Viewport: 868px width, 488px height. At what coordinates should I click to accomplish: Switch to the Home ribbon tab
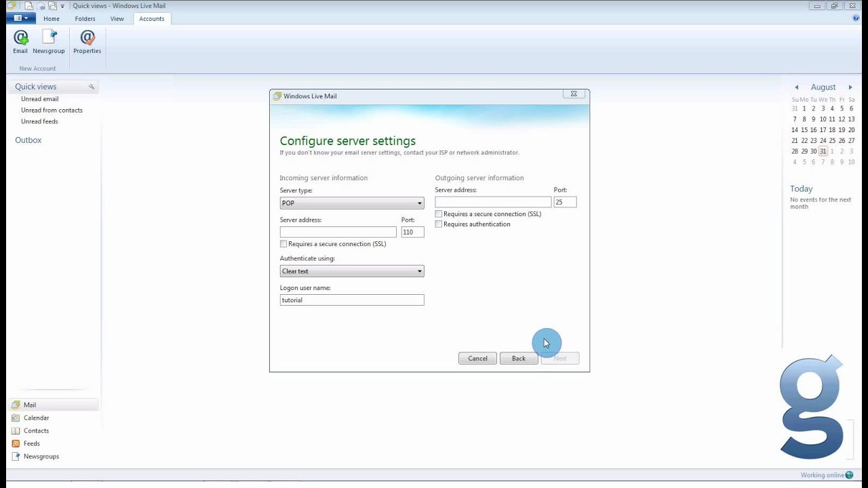point(52,19)
